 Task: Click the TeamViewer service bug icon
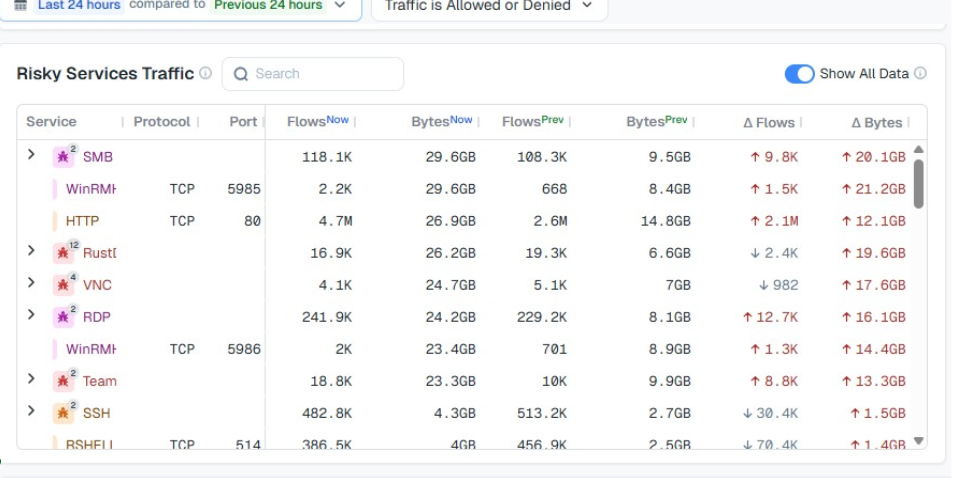coord(63,381)
